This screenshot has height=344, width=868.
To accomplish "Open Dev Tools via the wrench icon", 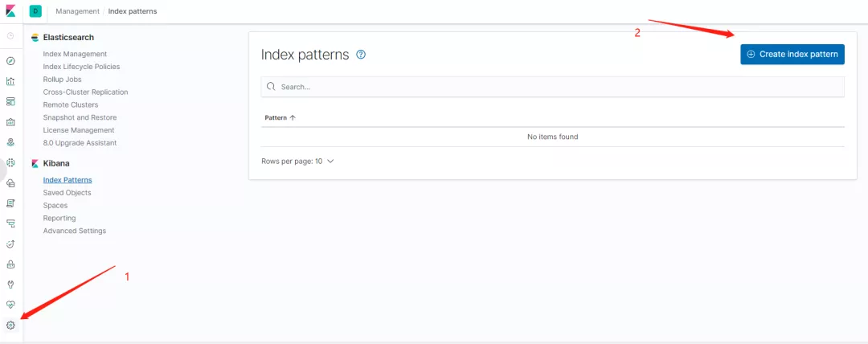I will (x=10, y=285).
